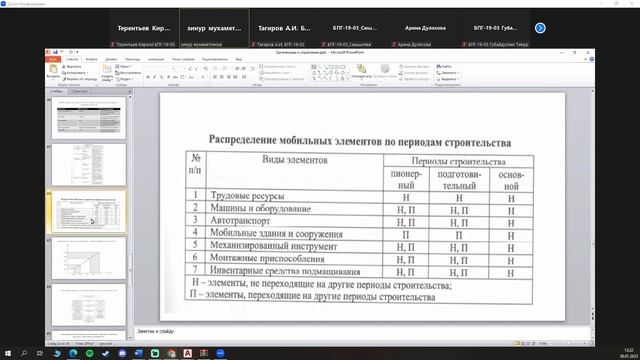Open Windows taskbar search
This screenshot has width=640, height=360.
coord(24,353)
